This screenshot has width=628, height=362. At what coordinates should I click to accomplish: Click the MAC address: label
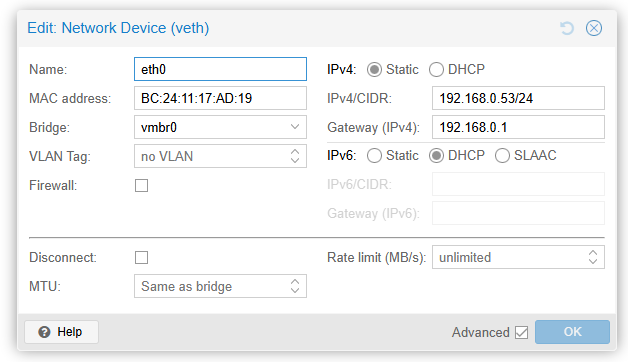tap(70, 99)
